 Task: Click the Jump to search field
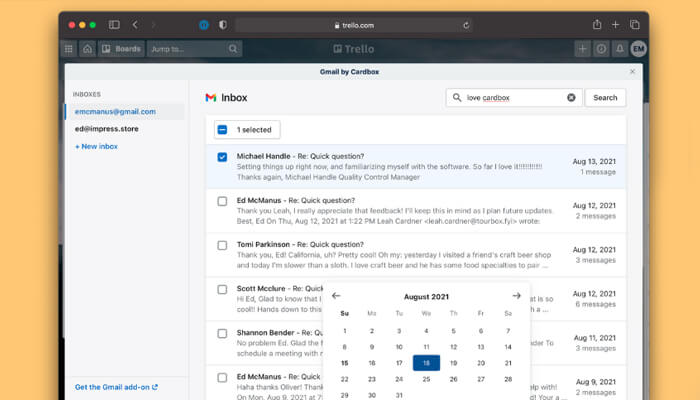[195, 49]
